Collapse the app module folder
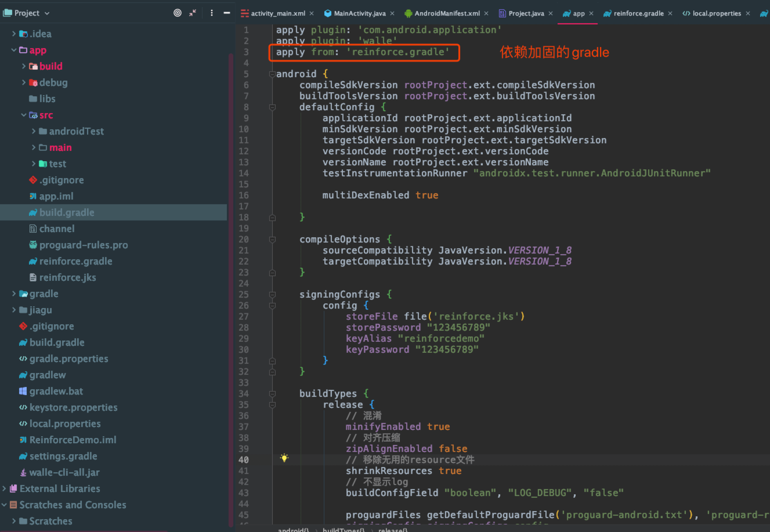The height and width of the screenshot is (532, 770). click(x=14, y=50)
